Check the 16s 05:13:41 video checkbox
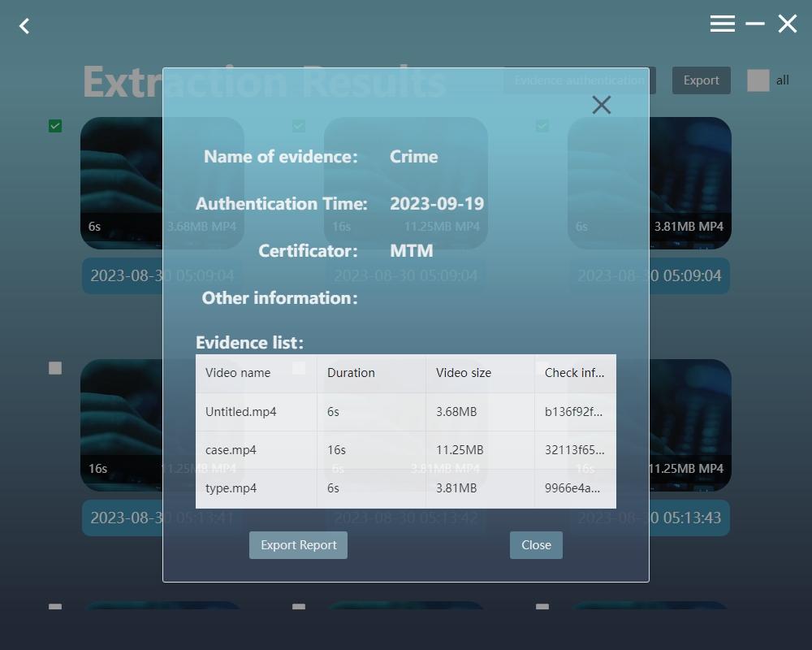 pyautogui.click(x=55, y=368)
